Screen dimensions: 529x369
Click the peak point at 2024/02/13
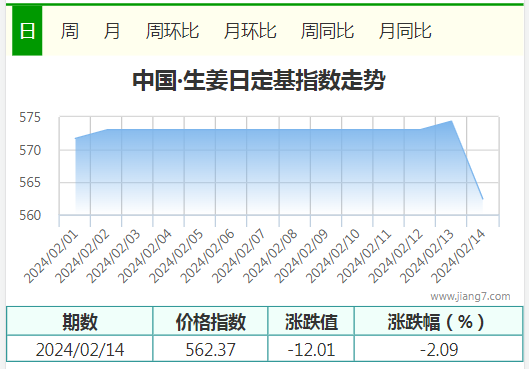tap(451, 121)
